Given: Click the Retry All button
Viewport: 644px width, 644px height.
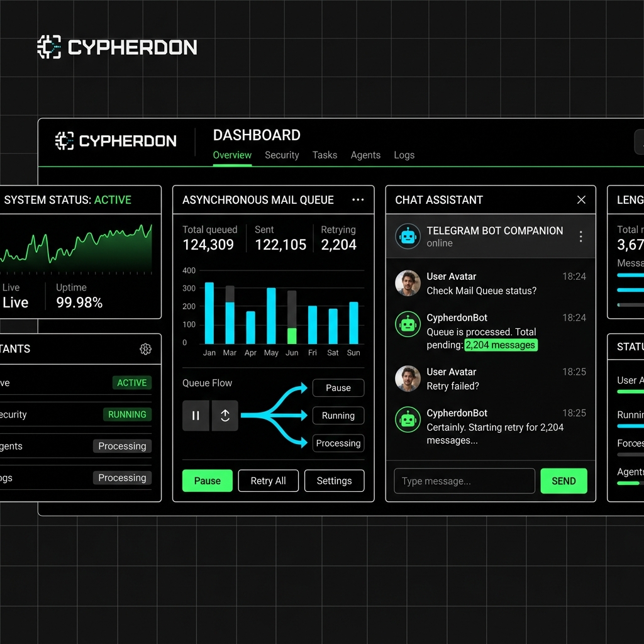Looking at the screenshot, I should pyautogui.click(x=268, y=480).
